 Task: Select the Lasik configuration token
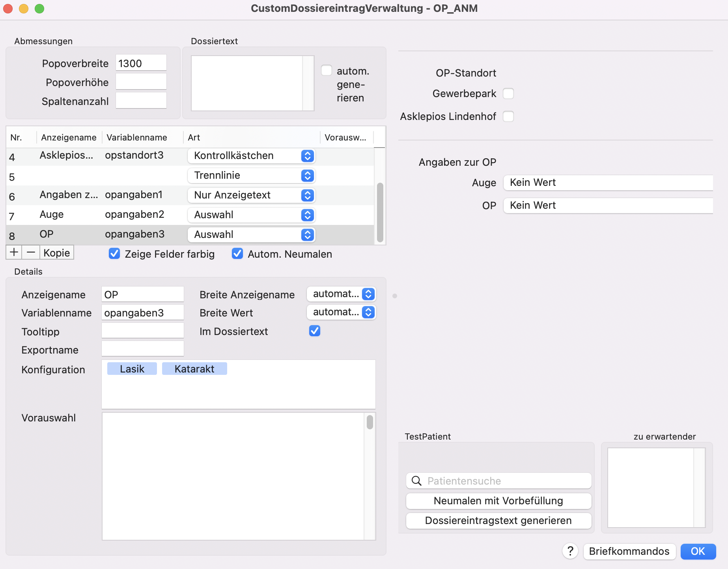click(132, 369)
